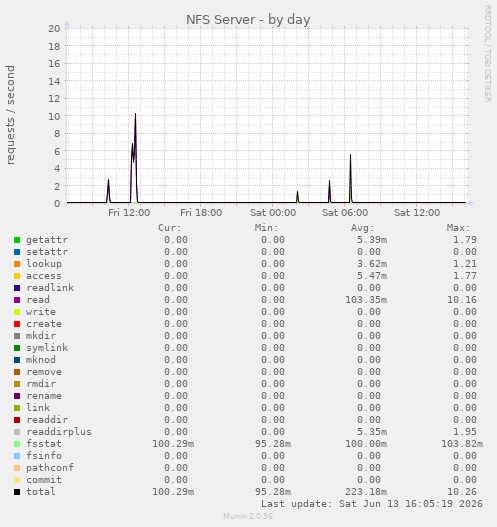Viewport: 497px width, 527px height.
Task: Click the 'Munin 2.0.56' version footer
Action: coord(248,516)
